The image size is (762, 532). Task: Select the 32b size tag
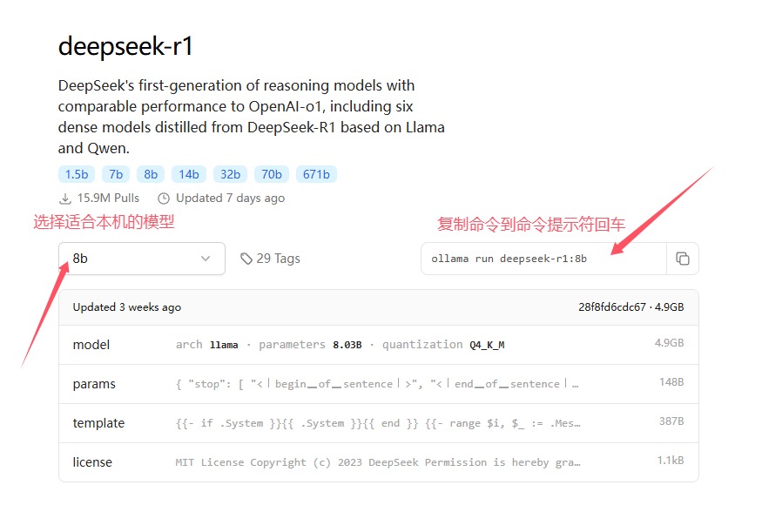[x=230, y=174]
